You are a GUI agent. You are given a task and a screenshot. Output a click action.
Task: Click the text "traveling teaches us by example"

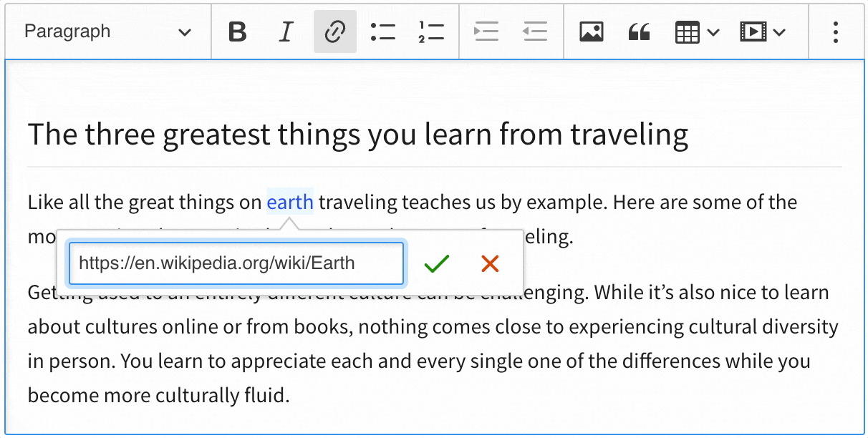tap(458, 203)
